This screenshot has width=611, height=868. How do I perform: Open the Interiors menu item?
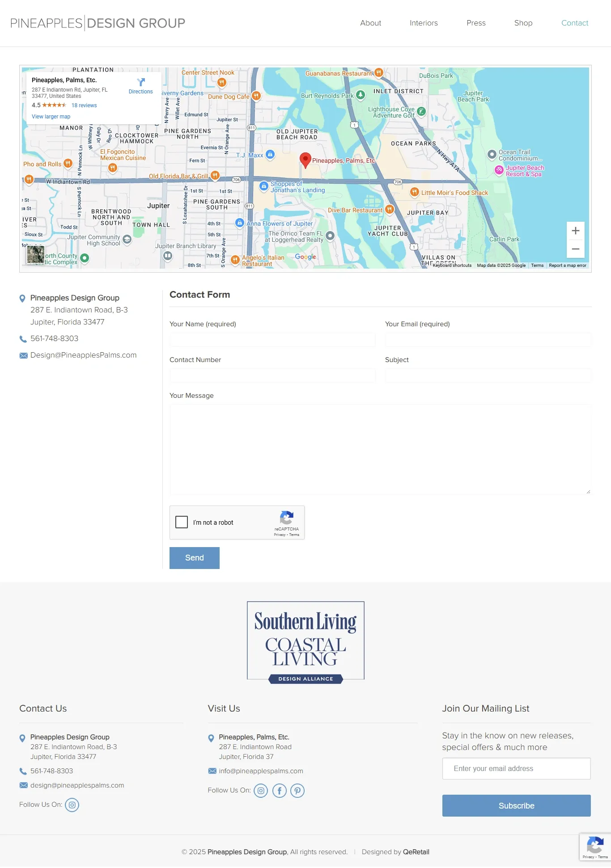(x=424, y=23)
